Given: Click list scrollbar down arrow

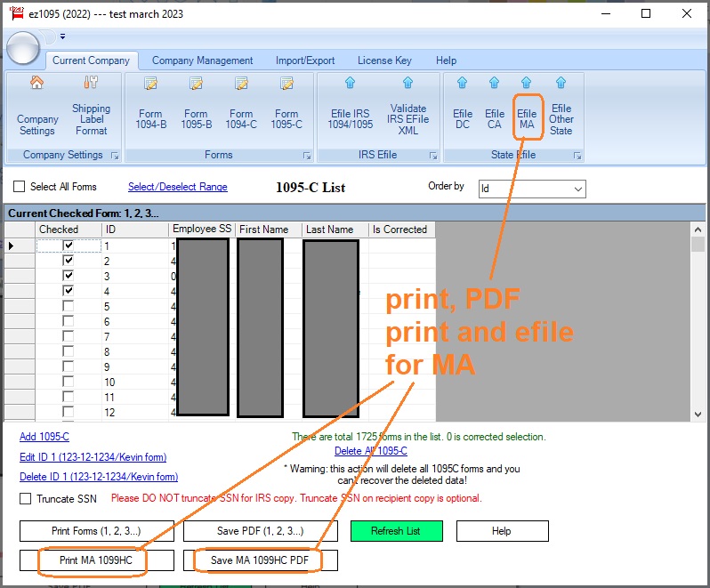Looking at the screenshot, I should (698, 415).
